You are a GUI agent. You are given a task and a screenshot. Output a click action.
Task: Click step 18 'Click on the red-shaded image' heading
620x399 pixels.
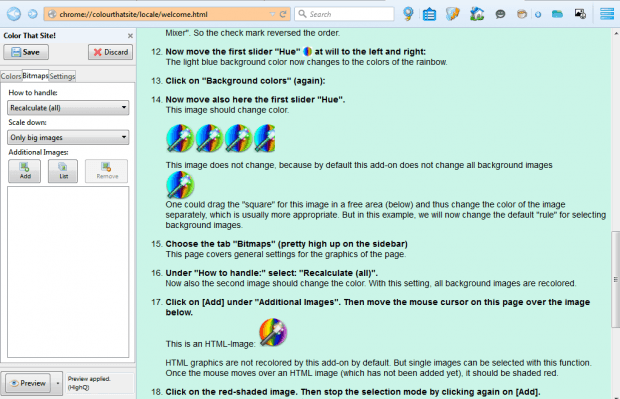pos(353,392)
